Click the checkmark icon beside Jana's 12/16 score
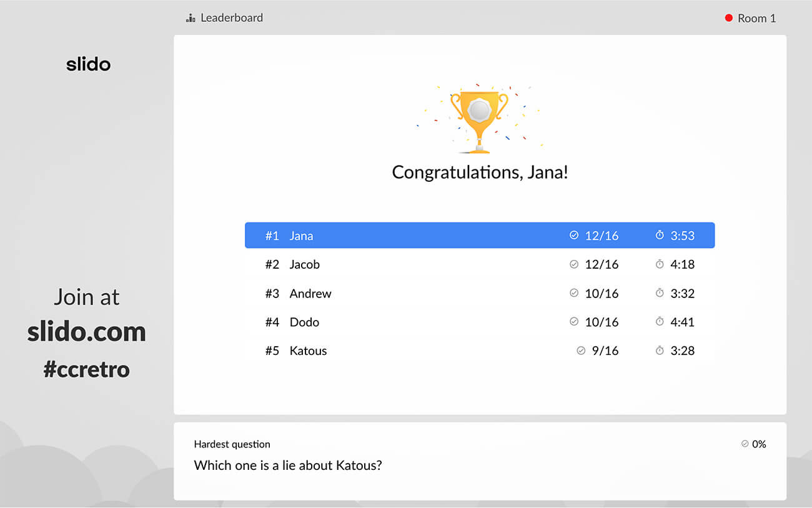 pos(574,236)
